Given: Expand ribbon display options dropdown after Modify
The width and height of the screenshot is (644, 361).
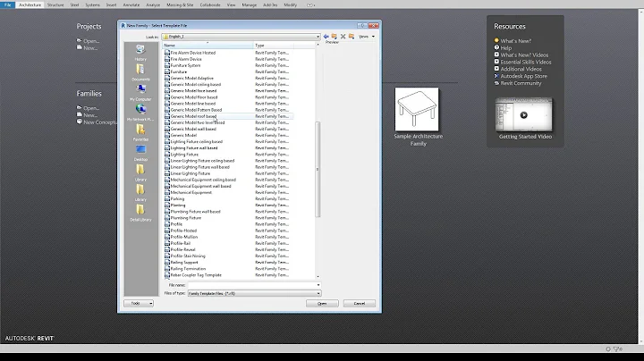Looking at the screenshot, I should point(311,5).
